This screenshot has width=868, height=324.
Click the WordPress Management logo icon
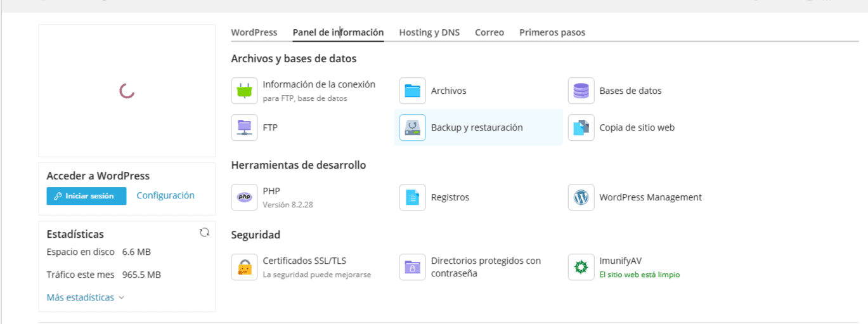(581, 197)
